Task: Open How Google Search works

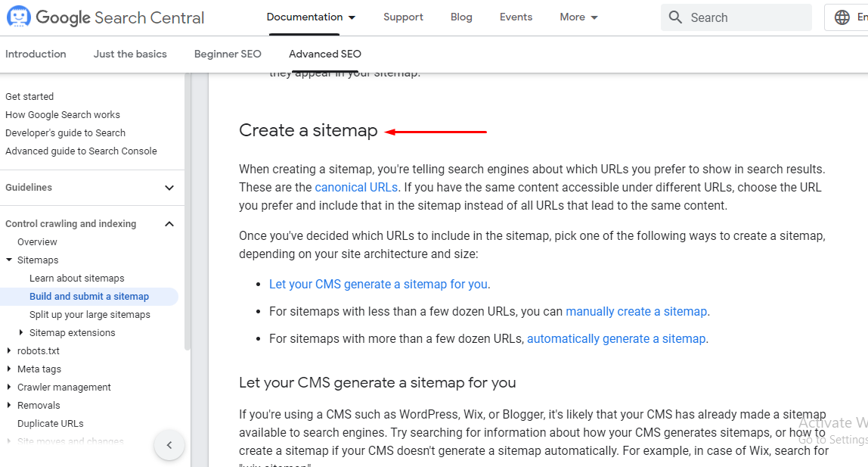Action: pyautogui.click(x=63, y=115)
